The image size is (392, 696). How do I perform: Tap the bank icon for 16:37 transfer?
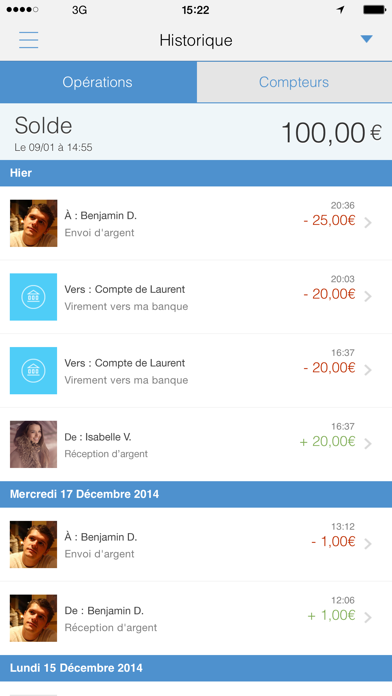click(x=33, y=371)
